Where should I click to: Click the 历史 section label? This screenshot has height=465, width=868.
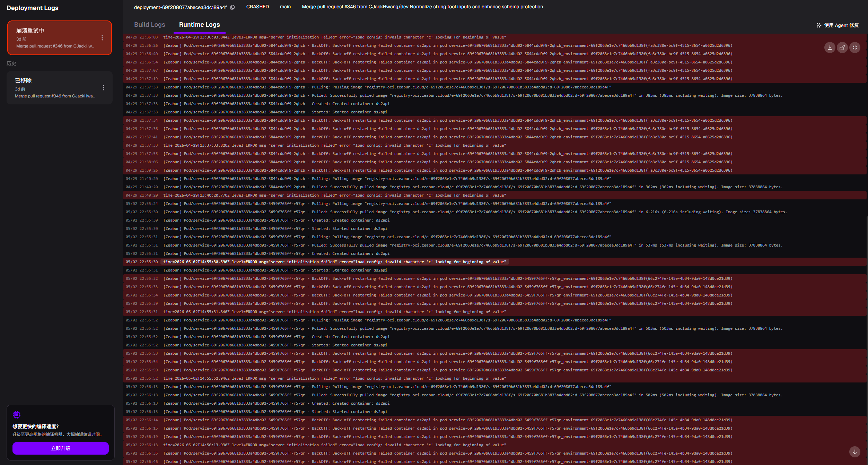pos(11,63)
